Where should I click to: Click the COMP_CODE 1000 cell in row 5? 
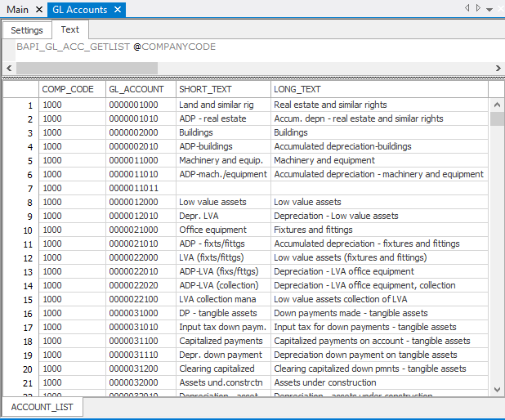72,160
